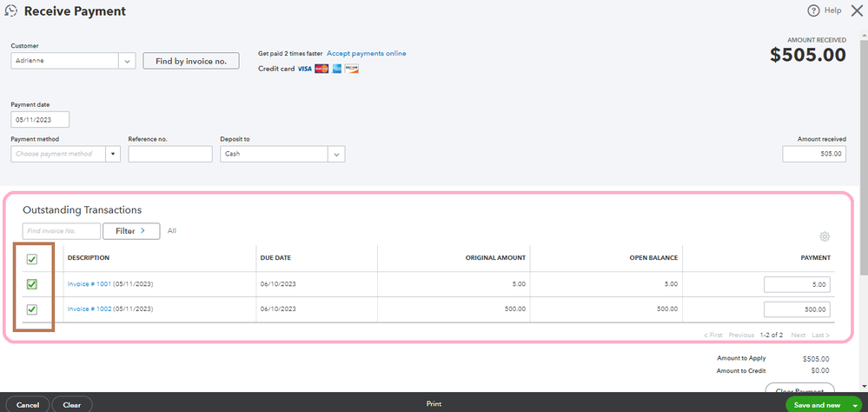
Task: Click the Help label text
Action: pos(832,10)
